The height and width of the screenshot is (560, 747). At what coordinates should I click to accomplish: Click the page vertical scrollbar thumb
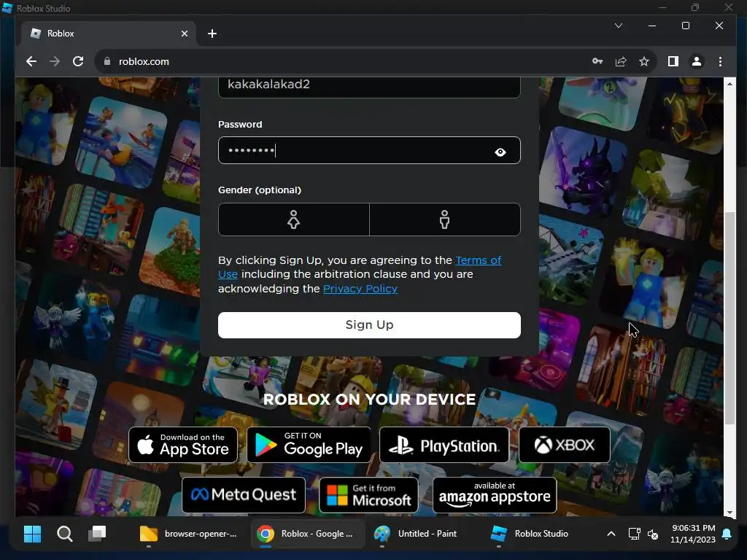tap(729, 318)
